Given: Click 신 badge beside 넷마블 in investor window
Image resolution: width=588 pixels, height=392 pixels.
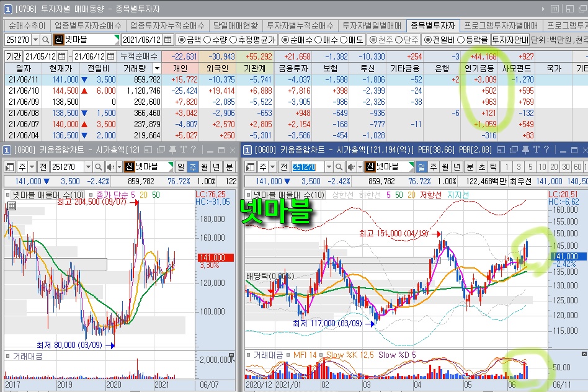Looking at the screenshot, I should point(58,40).
